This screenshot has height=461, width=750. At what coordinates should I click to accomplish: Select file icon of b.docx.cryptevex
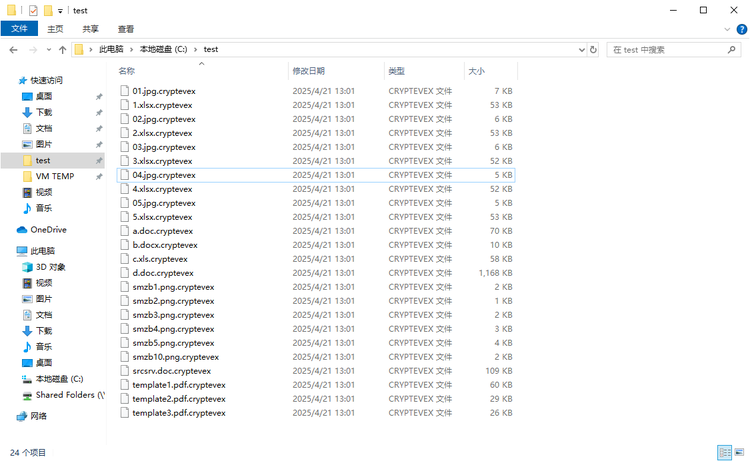[x=124, y=245]
